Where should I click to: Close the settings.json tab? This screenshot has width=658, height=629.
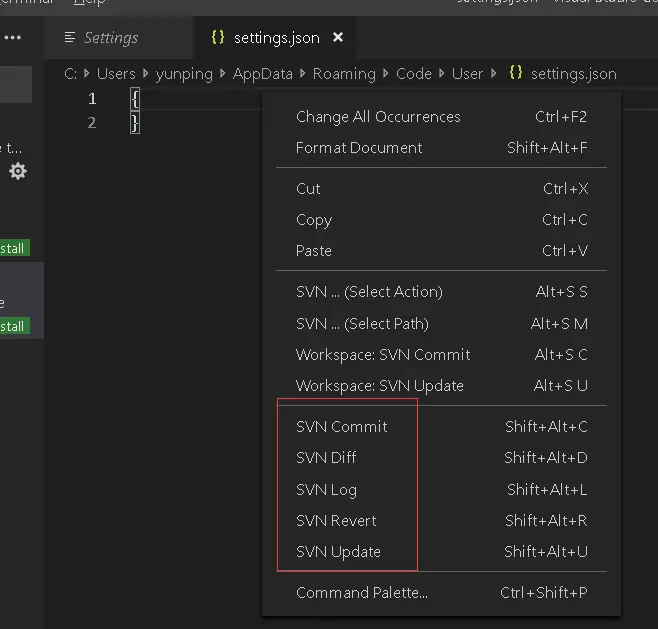(338, 37)
